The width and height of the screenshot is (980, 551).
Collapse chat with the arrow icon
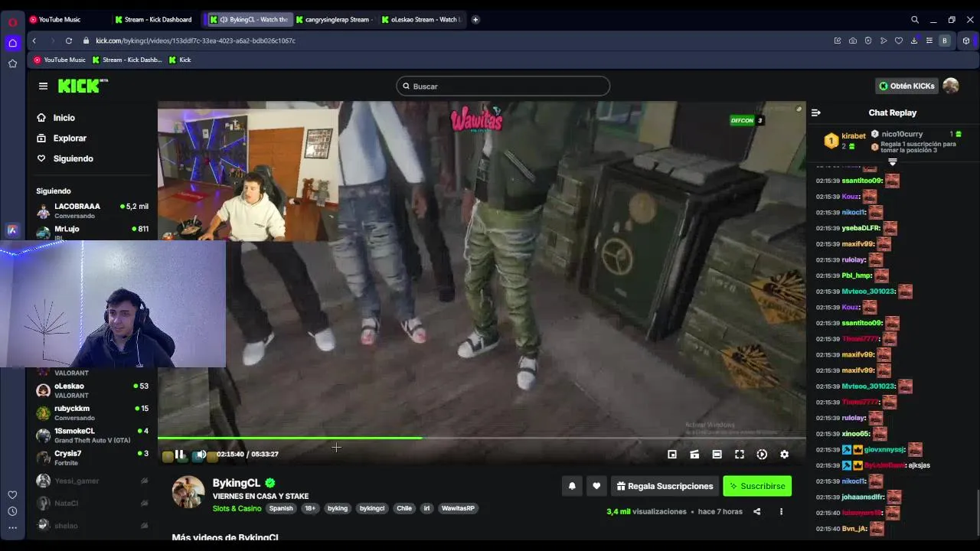click(816, 112)
